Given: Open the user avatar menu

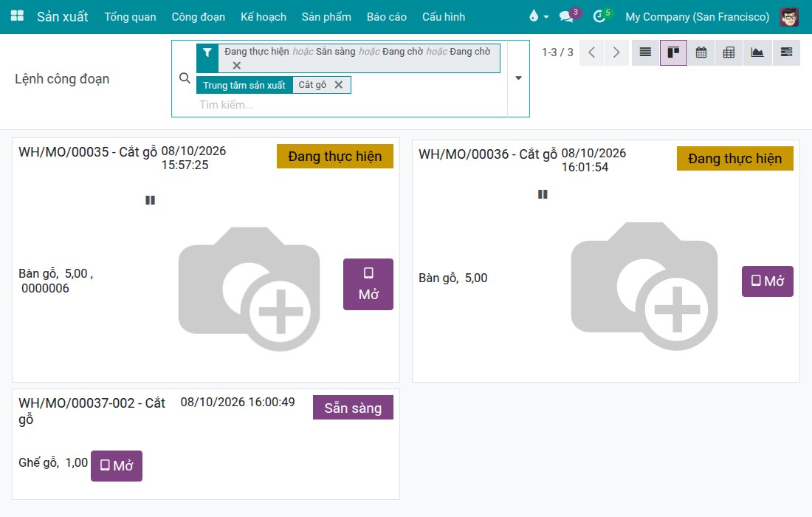Looking at the screenshot, I should 788,16.
